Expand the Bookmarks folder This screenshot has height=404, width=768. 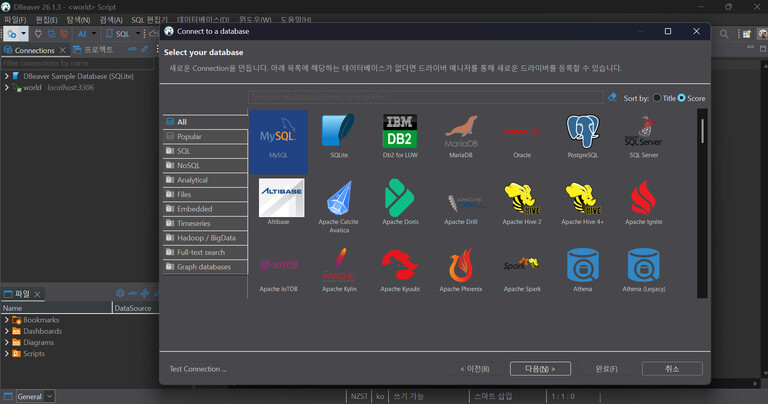point(6,319)
